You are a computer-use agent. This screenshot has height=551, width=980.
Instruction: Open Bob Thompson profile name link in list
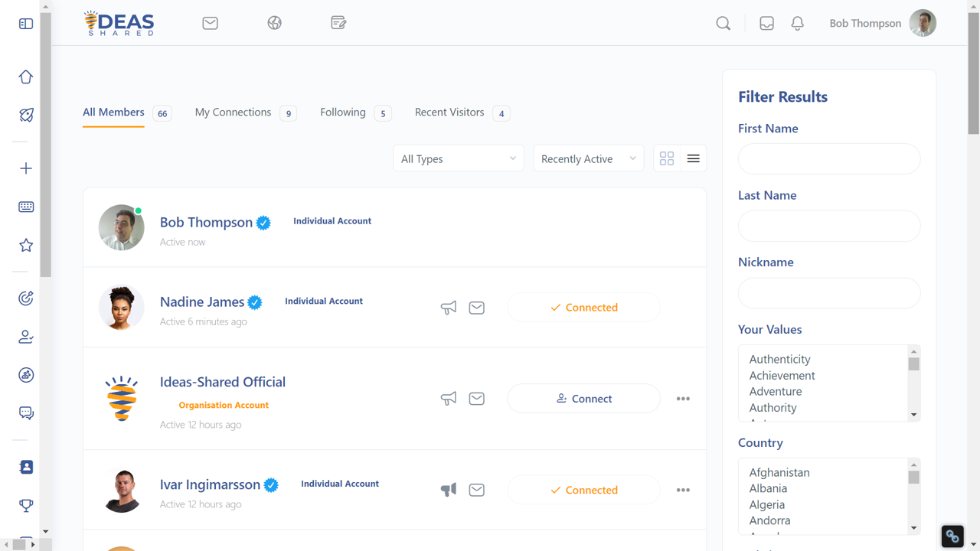206,222
